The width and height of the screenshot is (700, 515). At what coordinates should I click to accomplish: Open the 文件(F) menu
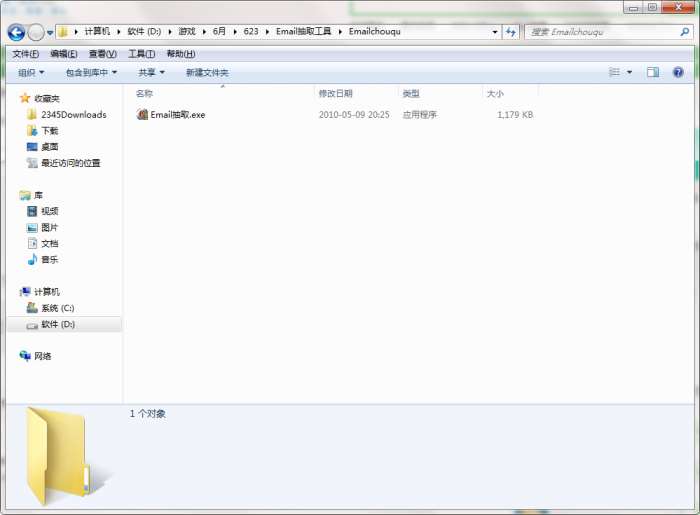(25, 54)
